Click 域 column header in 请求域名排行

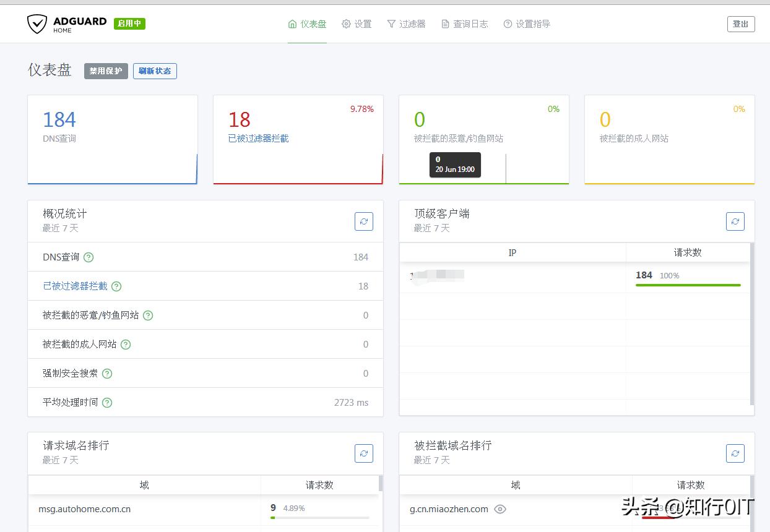point(144,485)
